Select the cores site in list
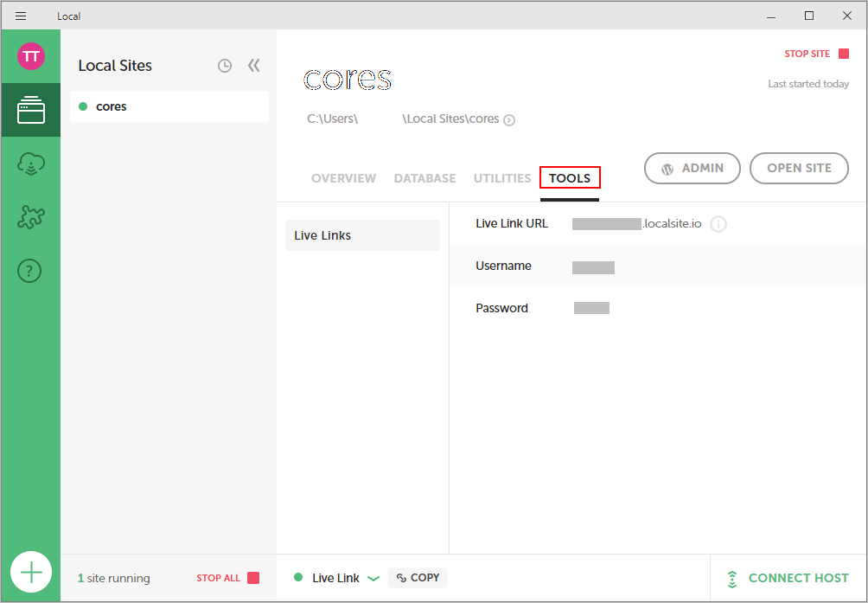The height and width of the screenshot is (603, 868). pos(169,106)
